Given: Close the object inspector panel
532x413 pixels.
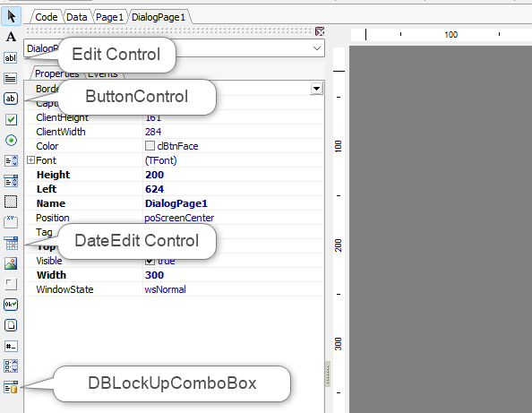Looking at the screenshot, I should tap(320, 31).
